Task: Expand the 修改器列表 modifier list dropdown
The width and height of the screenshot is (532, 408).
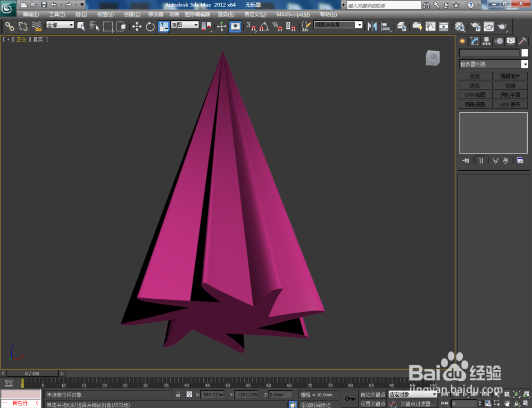Action: 494,64
